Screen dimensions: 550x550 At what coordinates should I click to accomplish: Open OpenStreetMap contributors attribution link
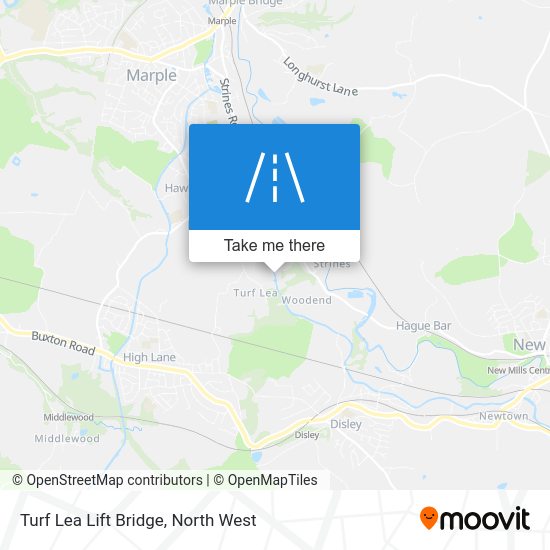tap(107, 480)
